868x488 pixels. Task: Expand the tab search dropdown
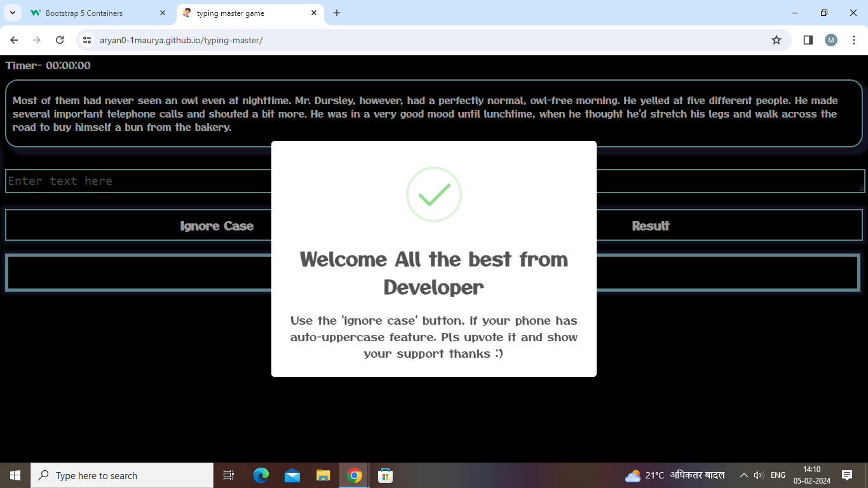(x=12, y=13)
